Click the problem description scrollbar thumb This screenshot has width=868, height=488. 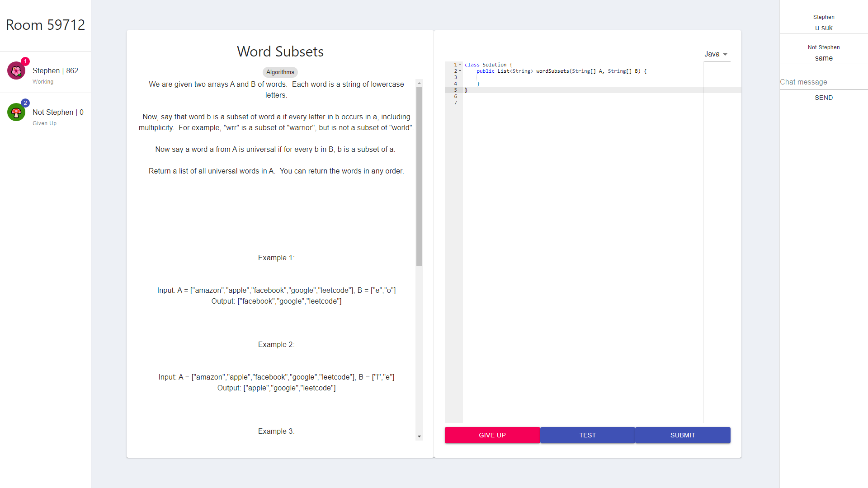(419, 176)
